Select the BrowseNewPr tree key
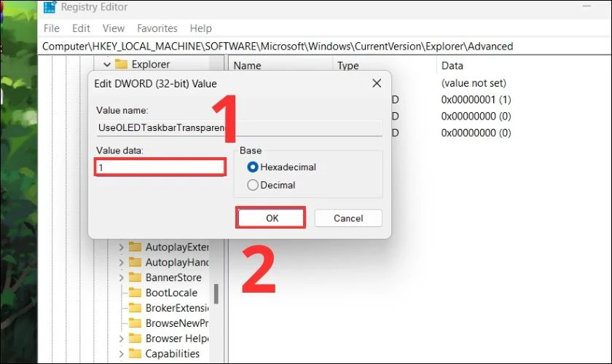 pyautogui.click(x=177, y=323)
